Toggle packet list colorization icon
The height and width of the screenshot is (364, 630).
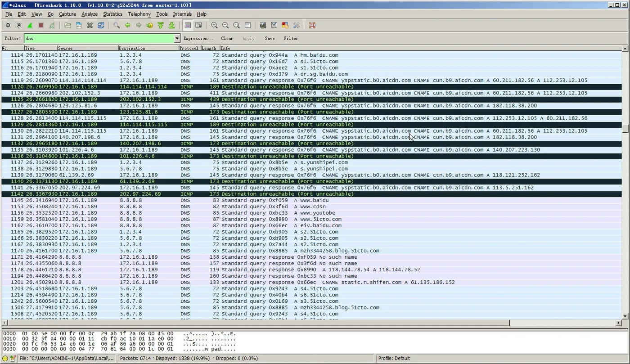(188, 25)
